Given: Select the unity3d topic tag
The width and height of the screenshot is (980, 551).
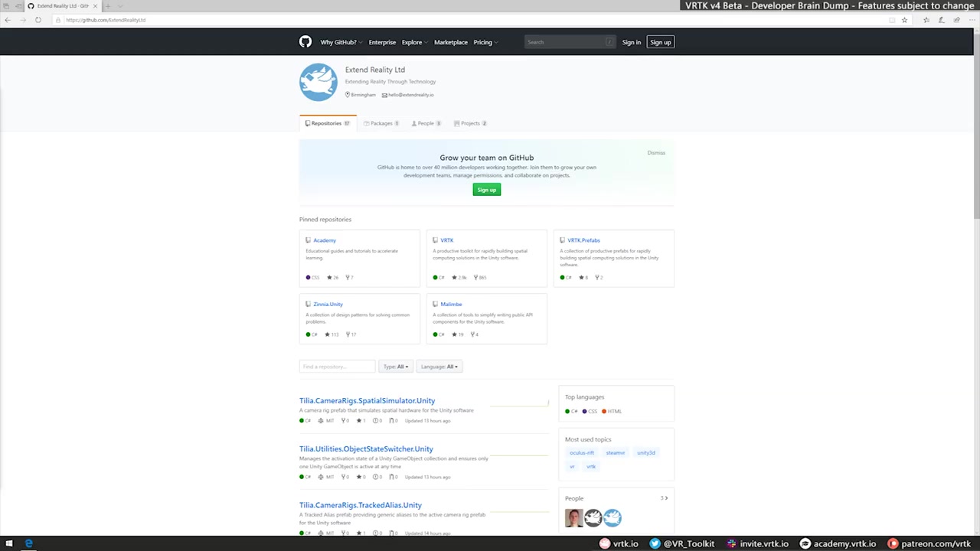Looking at the screenshot, I should (645, 452).
